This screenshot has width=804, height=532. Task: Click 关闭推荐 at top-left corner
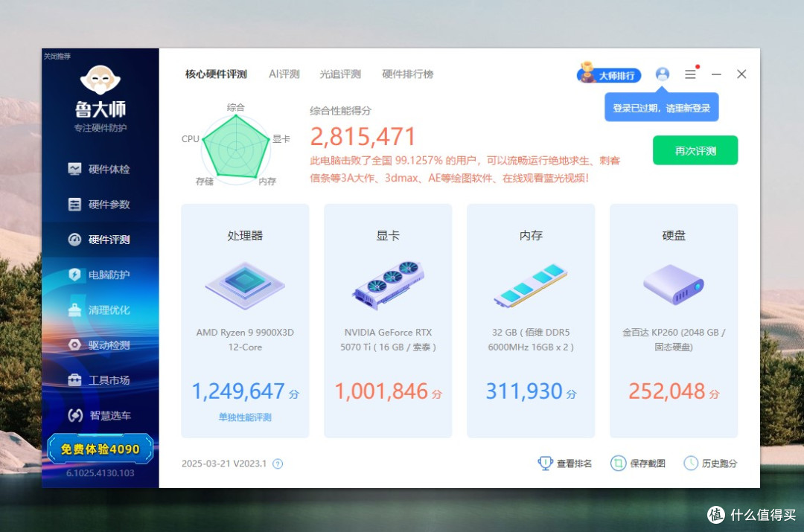pyautogui.click(x=57, y=56)
